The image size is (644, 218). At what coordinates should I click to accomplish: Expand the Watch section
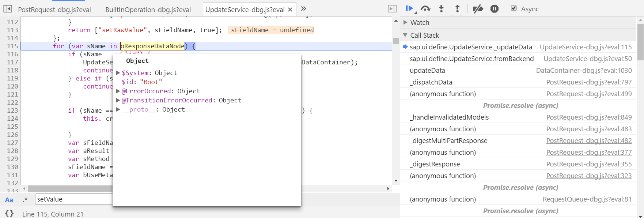[x=405, y=22]
